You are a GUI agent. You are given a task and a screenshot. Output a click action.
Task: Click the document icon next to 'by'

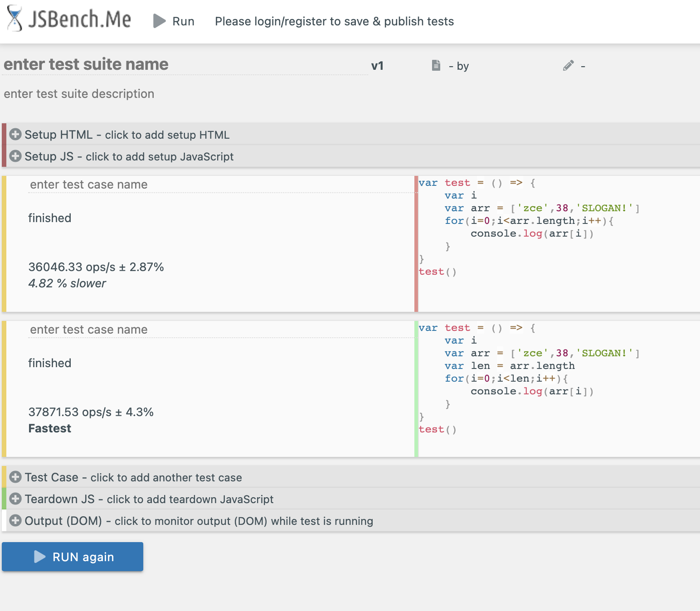pos(436,66)
